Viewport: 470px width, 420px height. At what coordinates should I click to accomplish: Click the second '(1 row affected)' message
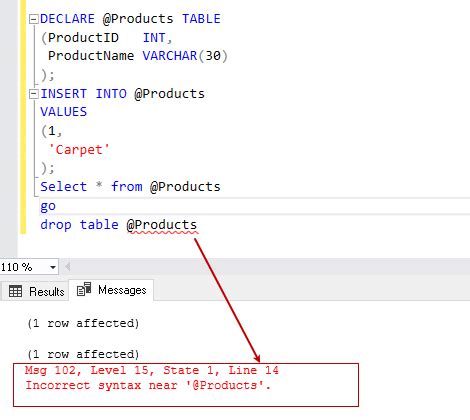click(83, 354)
